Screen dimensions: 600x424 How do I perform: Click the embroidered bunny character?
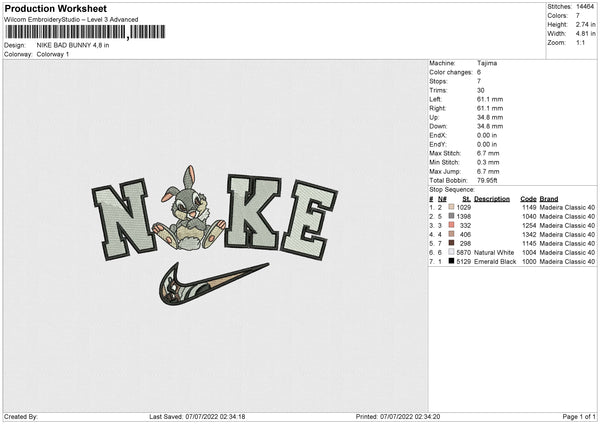click(189, 209)
